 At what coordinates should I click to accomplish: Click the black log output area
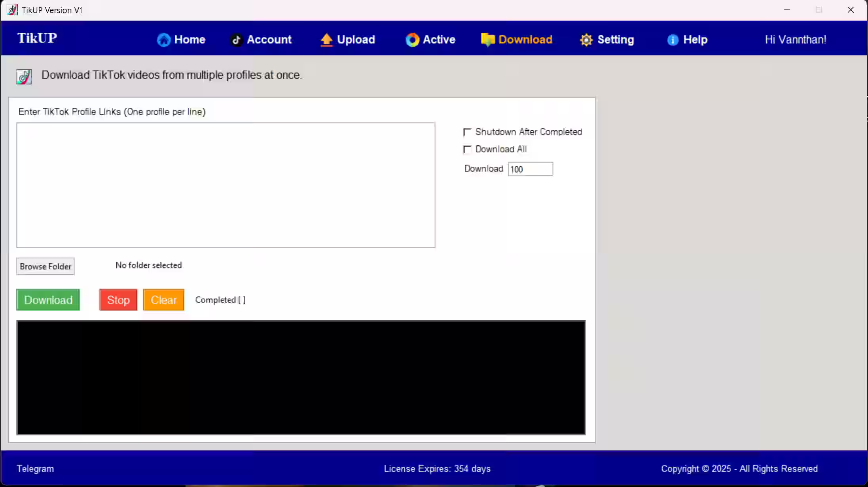coord(301,377)
